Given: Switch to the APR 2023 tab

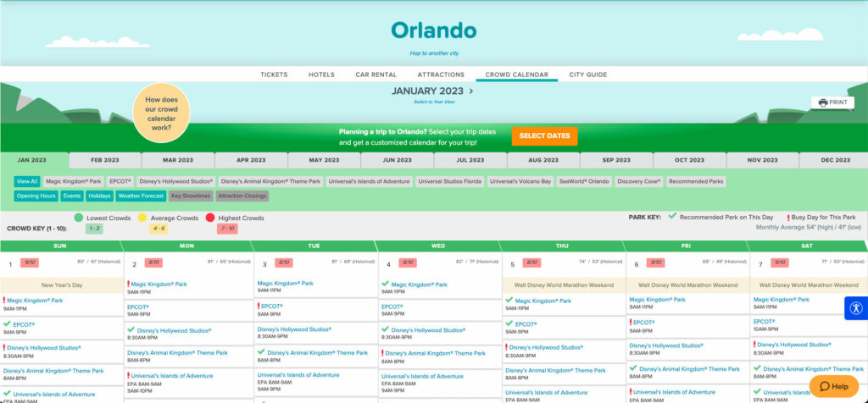Looking at the screenshot, I should (251, 160).
